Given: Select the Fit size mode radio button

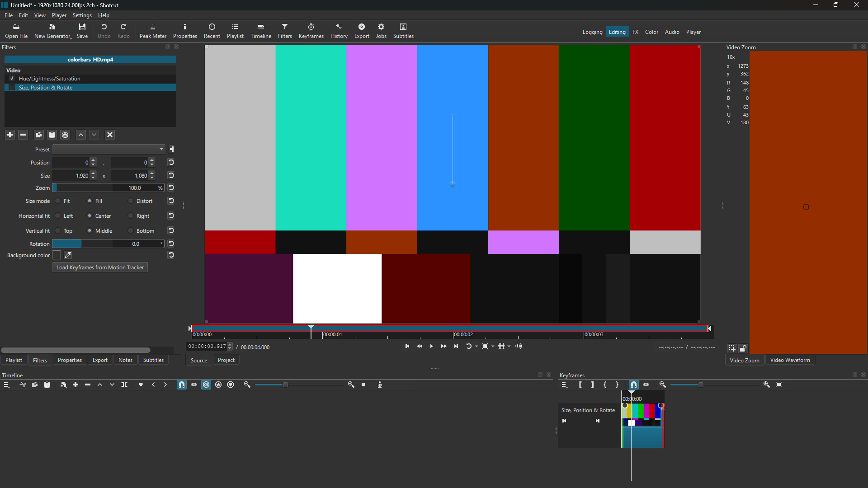Looking at the screenshot, I should 58,201.
